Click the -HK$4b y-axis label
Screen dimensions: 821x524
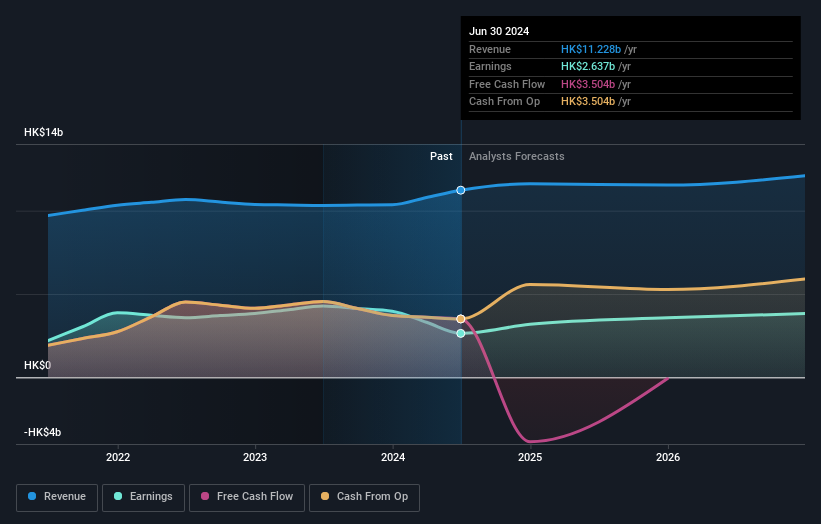(42, 432)
